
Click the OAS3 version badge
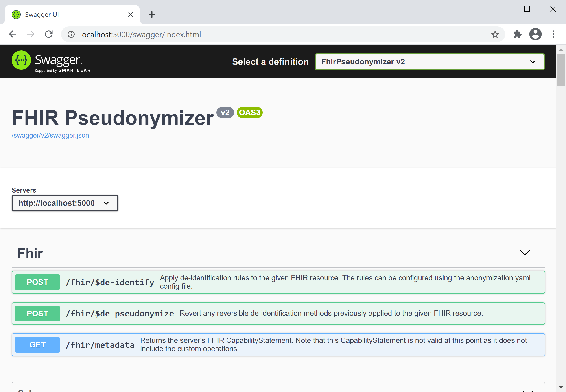point(249,113)
